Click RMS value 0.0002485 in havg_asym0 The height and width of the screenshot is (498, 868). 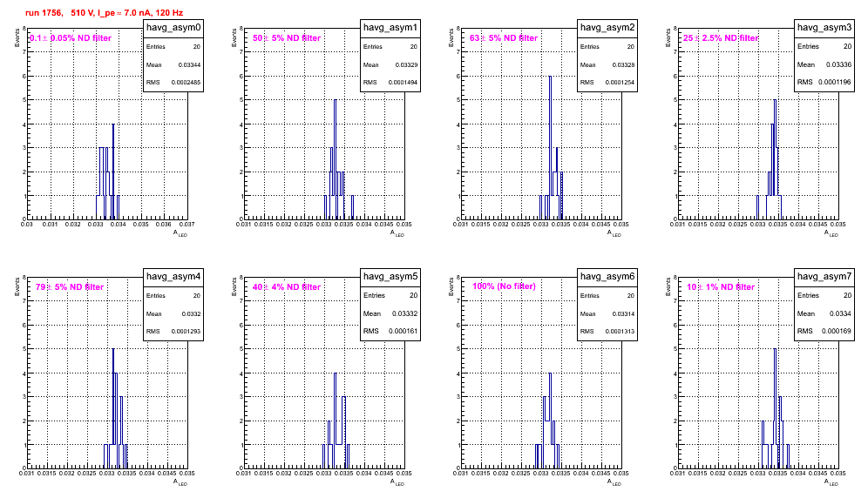(x=186, y=83)
